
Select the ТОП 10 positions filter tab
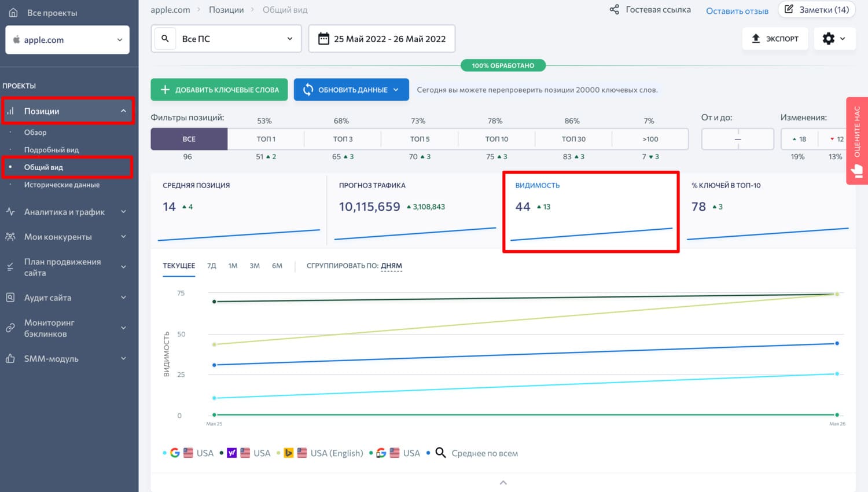(496, 139)
